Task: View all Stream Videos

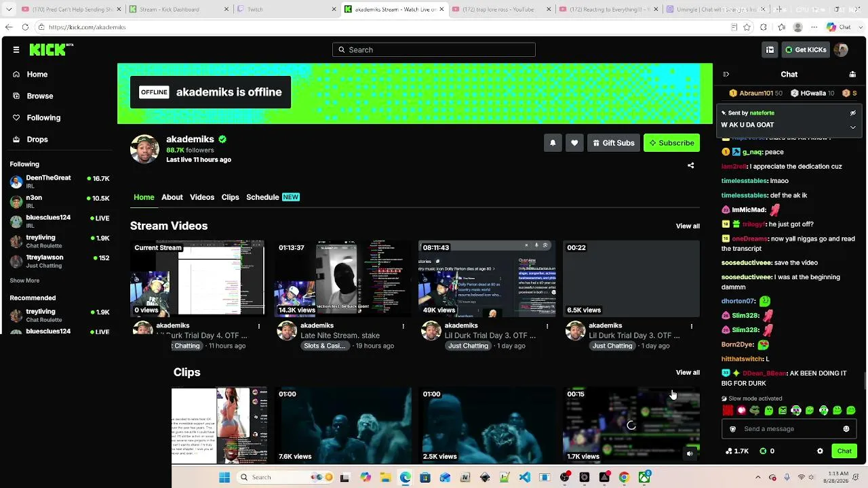Action: pos(688,226)
